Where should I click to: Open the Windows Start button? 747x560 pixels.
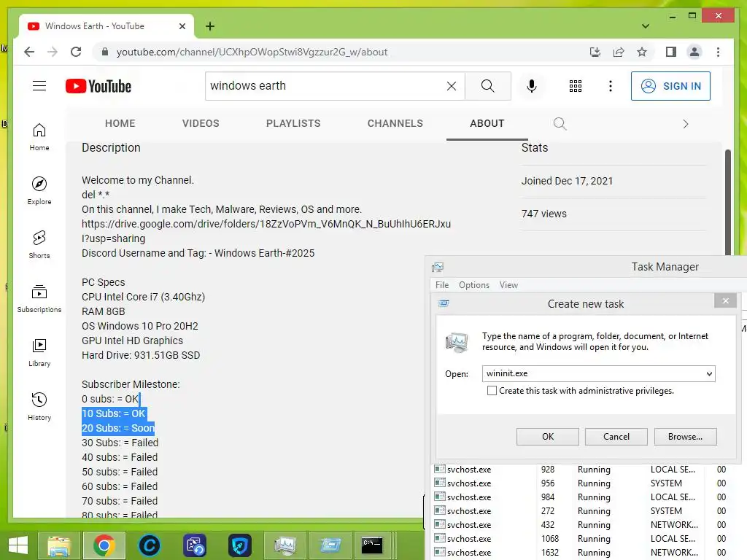(x=18, y=545)
